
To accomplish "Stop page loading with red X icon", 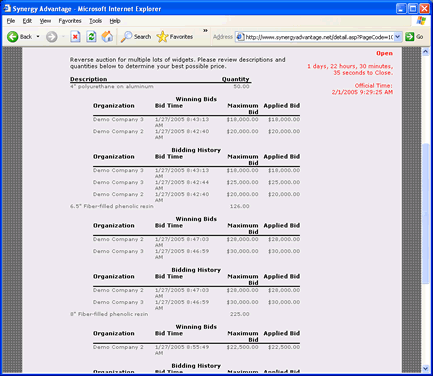I will pyautogui.click(x=75, y=37).
